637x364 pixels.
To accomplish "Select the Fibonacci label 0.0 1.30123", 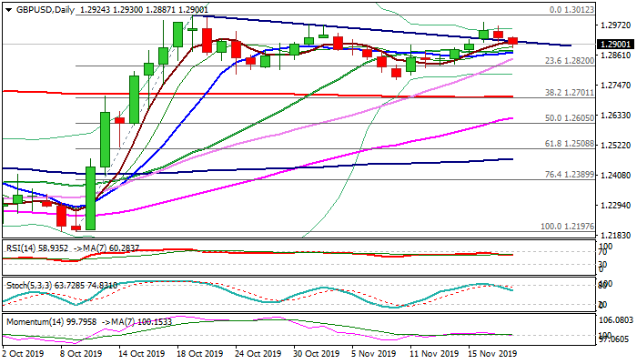I will pos(571,10).
